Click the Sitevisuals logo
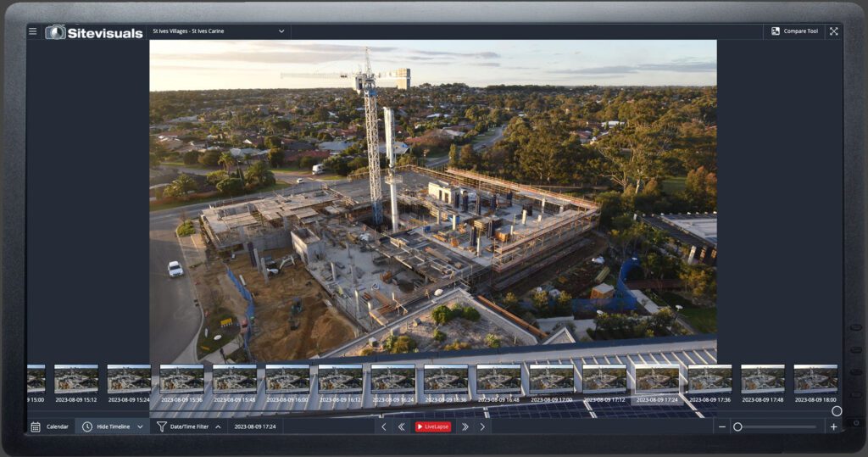868x457 pixels. pyautogui.click(x=94, y=32)
